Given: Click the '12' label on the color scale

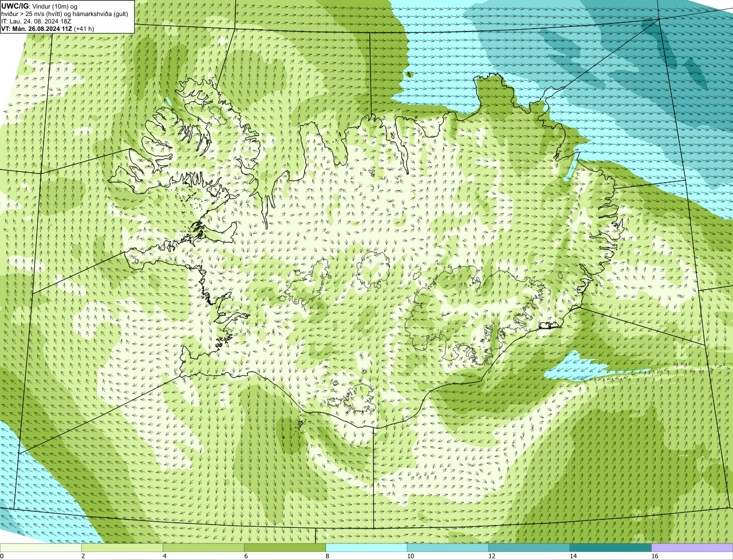Looking at the screenshot, I should 491,556.
